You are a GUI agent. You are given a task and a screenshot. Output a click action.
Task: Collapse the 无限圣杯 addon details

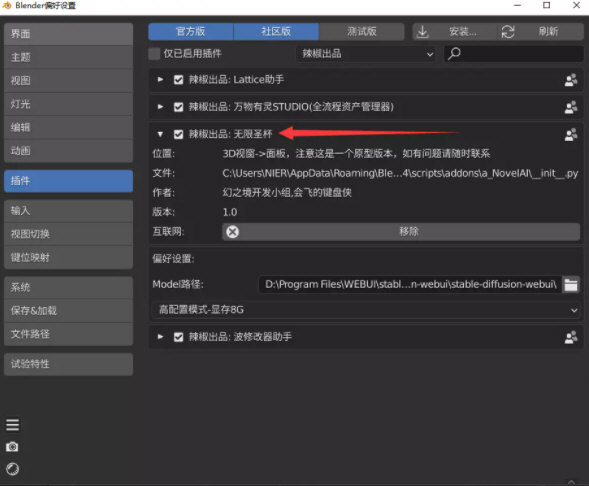coord(160,134)
